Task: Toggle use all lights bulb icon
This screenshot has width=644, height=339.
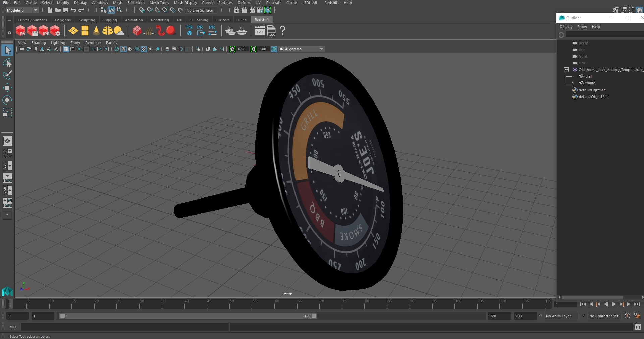Action: (x=150, y=49)
